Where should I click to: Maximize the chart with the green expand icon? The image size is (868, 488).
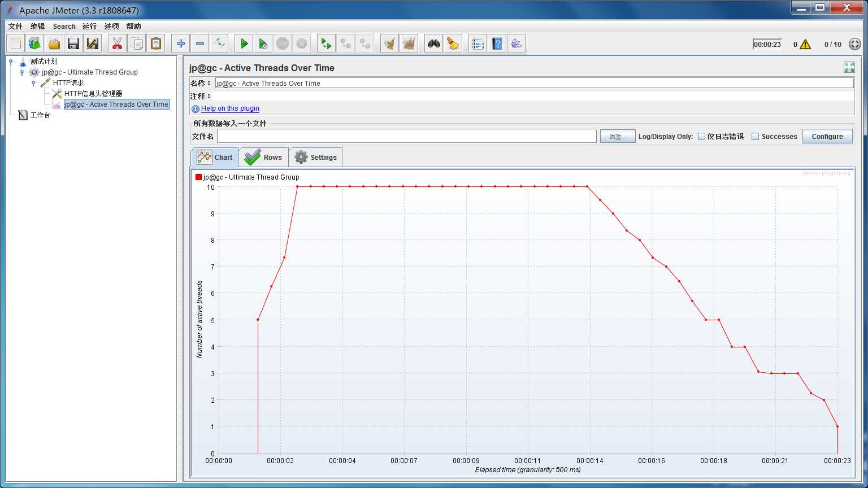pos(849,67)
